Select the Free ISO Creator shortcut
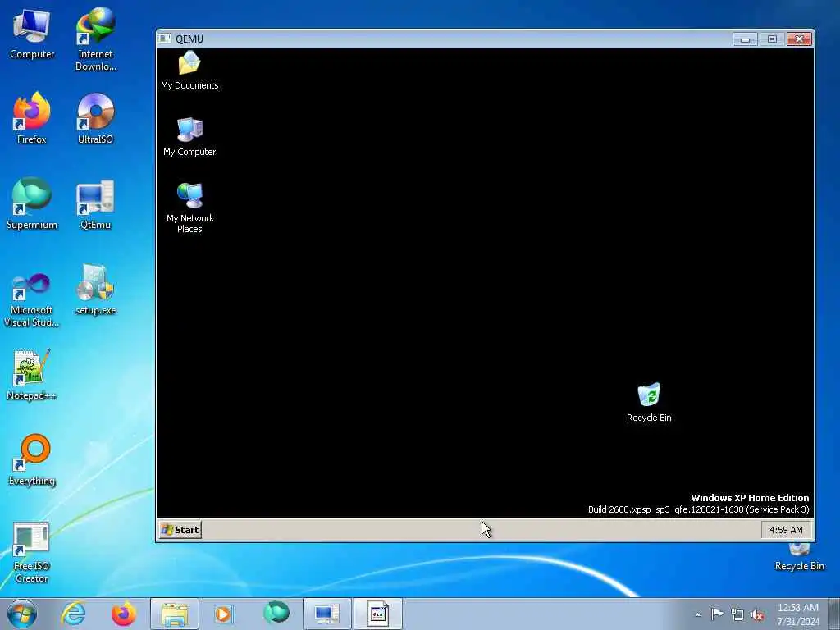Image resolution: width=840 pixels, height=630 pixels. click(x=32, y=553)
